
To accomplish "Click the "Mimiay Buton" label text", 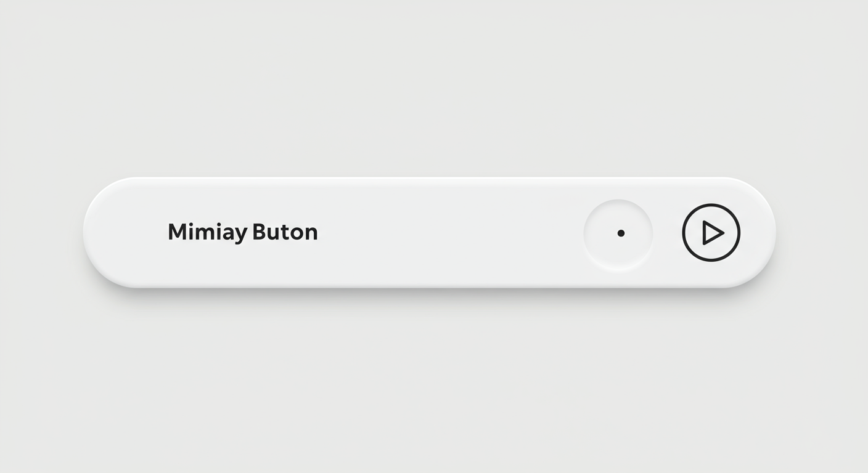I will pos(242,232).
